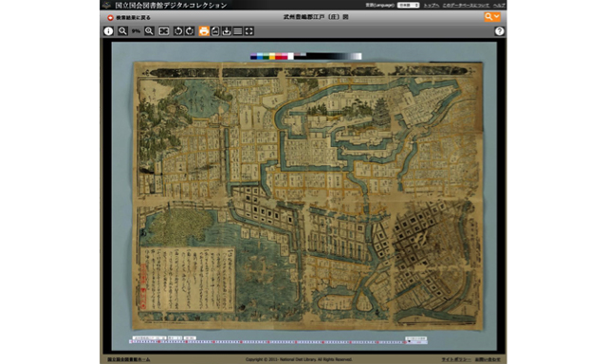Image resolution: width=607 pixels, height=364 pixels.
Task: Click the 国立国会図書館デジタルコレクション site title
Action: 171,5
